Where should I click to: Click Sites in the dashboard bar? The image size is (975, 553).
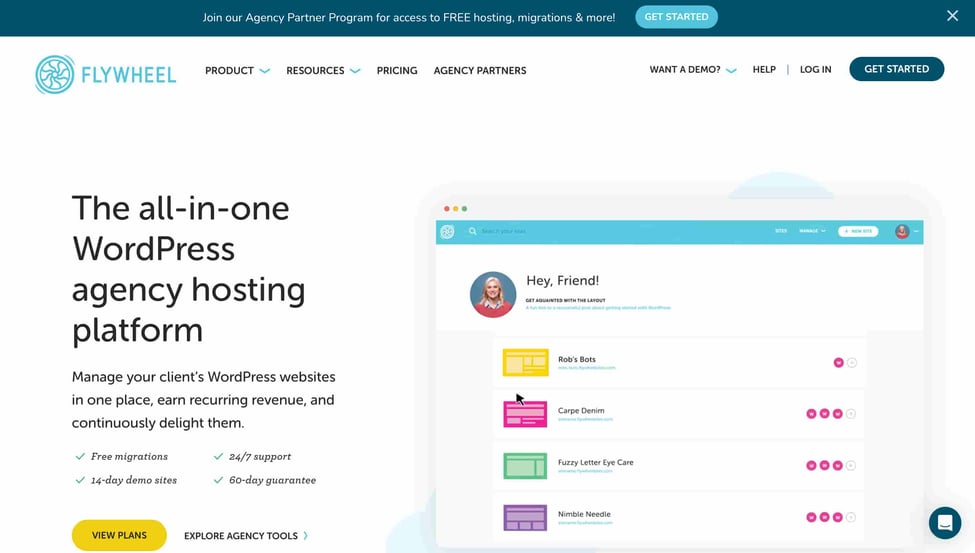point(781,231)
